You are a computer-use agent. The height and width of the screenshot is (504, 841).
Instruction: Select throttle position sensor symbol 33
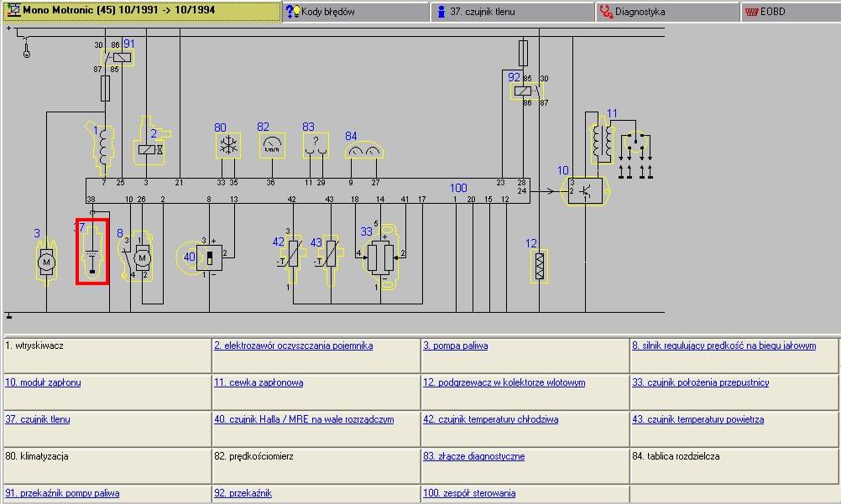point(381,257)
